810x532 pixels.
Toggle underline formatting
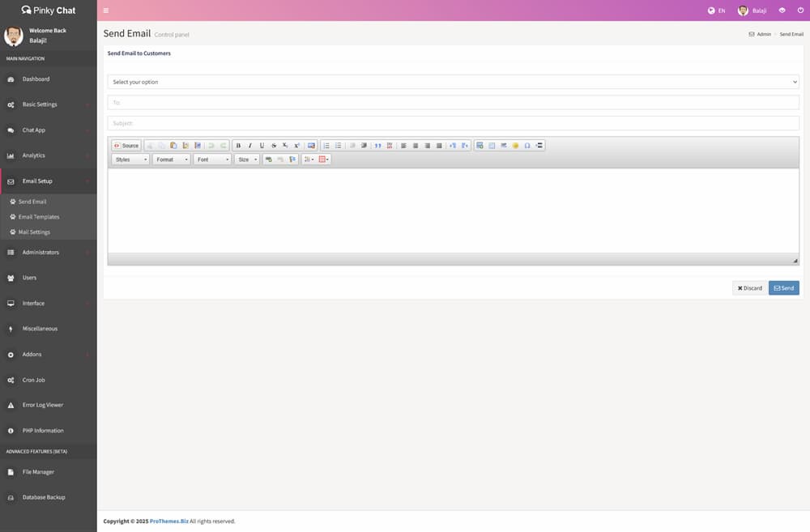tap(262, 146)
